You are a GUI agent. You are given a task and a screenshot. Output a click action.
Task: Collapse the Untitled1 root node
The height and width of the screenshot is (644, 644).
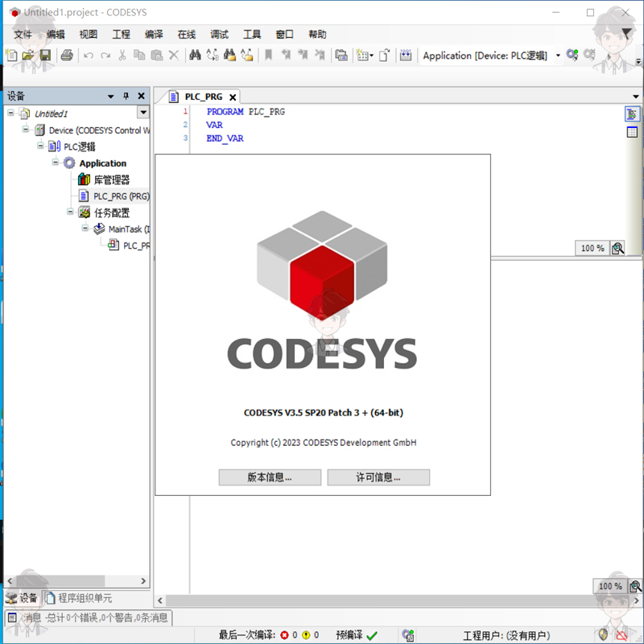[10, 113]
